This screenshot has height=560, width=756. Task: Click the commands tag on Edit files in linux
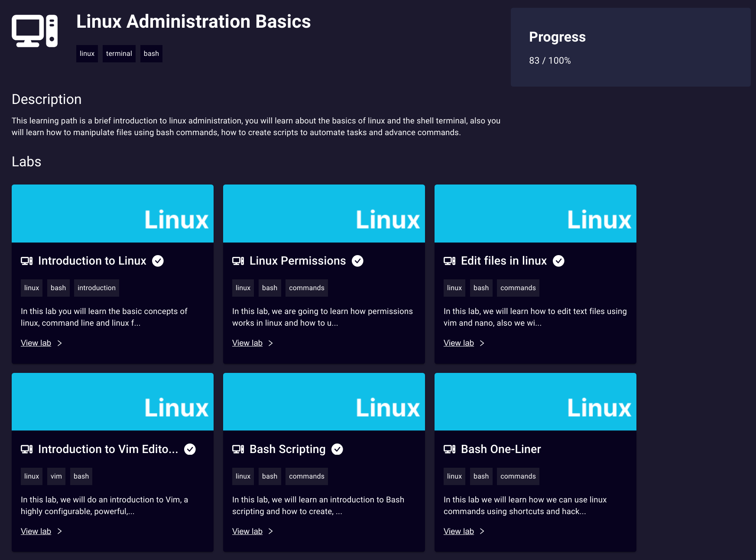coord(518,288)
